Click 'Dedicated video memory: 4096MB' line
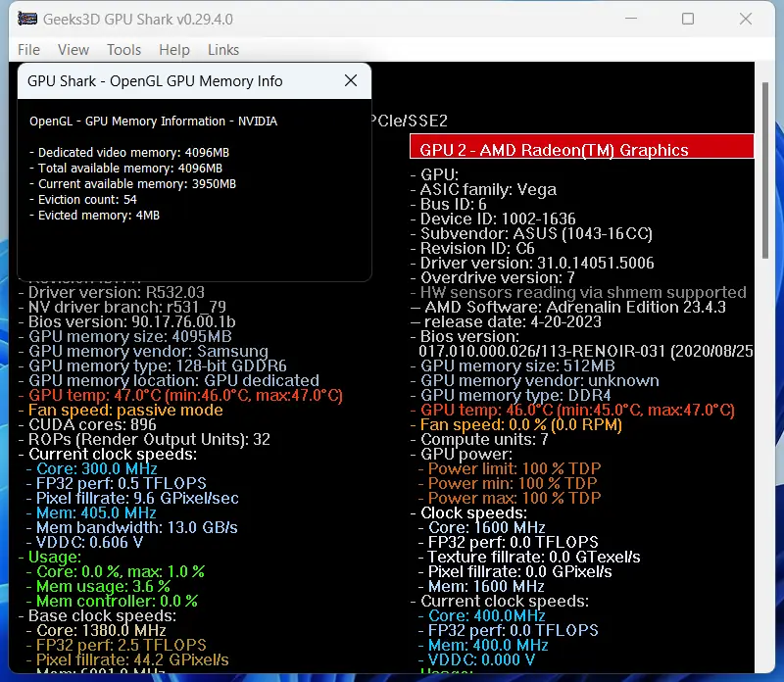 click(x=129, y=153)
